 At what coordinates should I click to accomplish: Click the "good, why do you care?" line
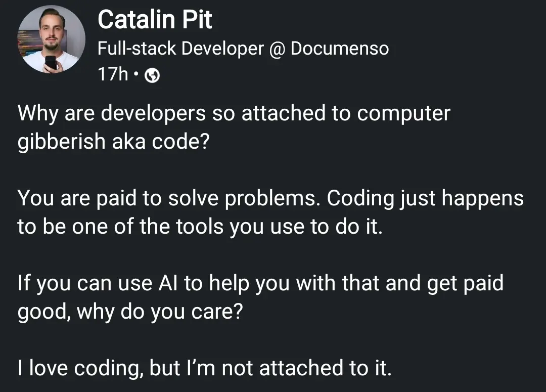[130, 311]
